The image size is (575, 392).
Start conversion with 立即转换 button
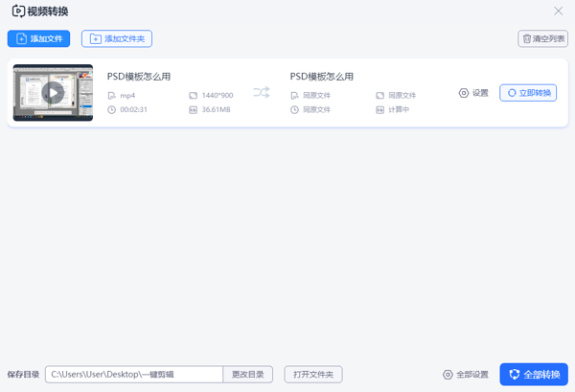[528, 93]
